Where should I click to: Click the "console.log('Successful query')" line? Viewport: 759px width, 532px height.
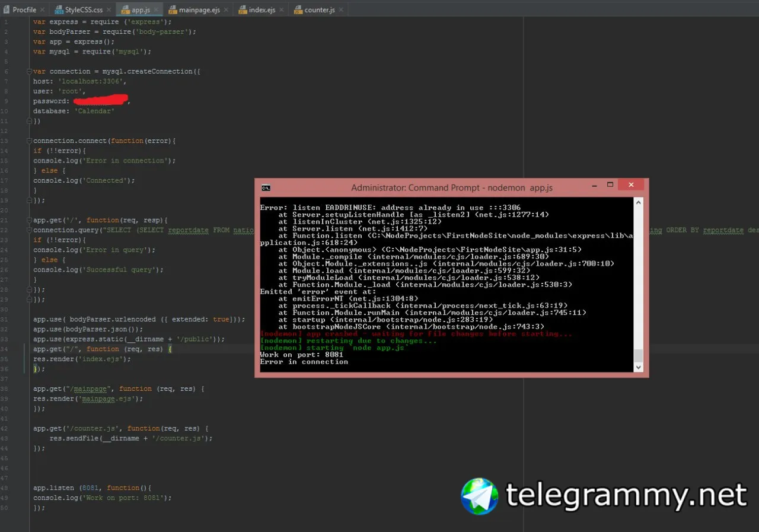pos(98,270)
